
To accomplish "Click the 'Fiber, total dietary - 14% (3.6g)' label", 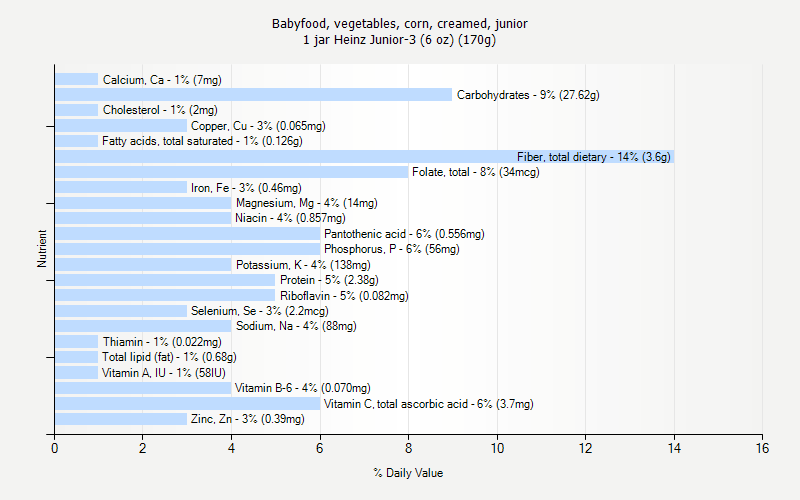I will pos(594,157).
